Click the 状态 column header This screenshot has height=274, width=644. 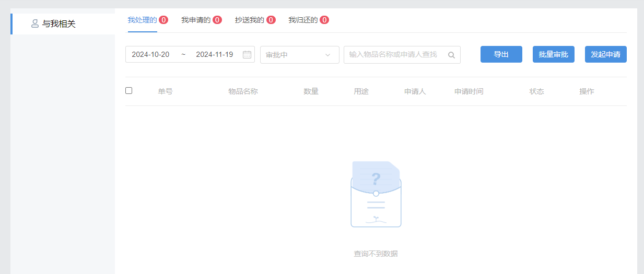tap(536, 91)
